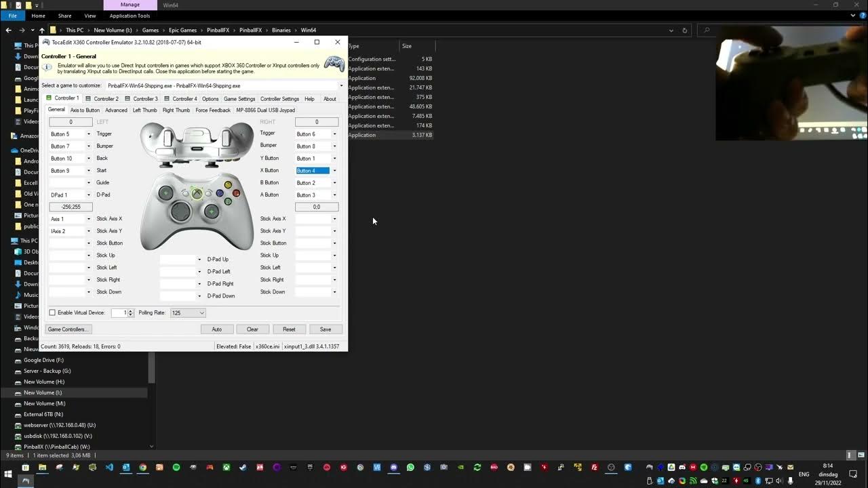Click the TocaEdit app icon in the title bar
This screenshot has height=488, width=868.
click(x=46, y=42)
